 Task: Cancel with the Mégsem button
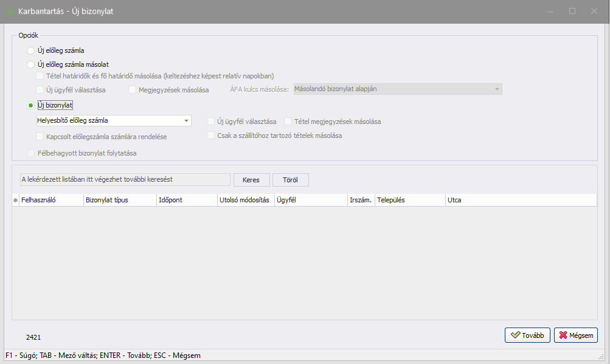[x=575, y=335]
